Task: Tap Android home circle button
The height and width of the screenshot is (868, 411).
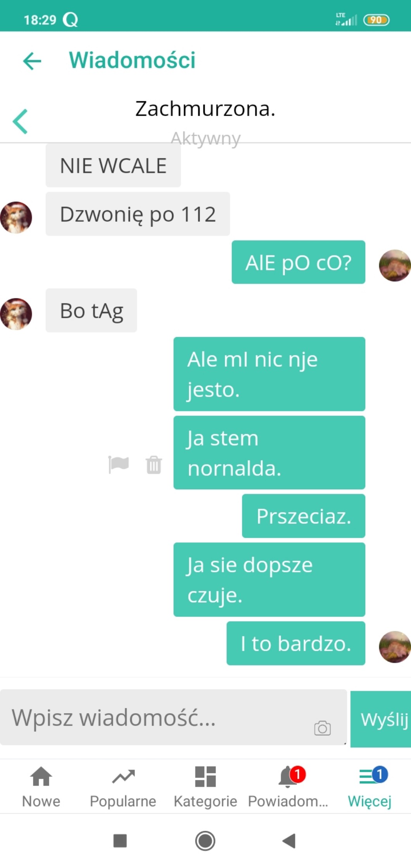Action: [205, 841]
